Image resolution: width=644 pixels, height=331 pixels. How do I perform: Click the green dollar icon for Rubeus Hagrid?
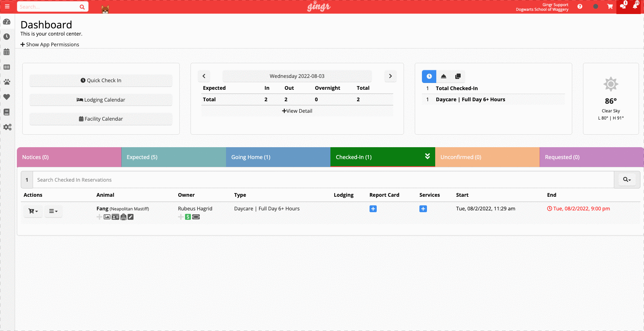coord(188,217)
